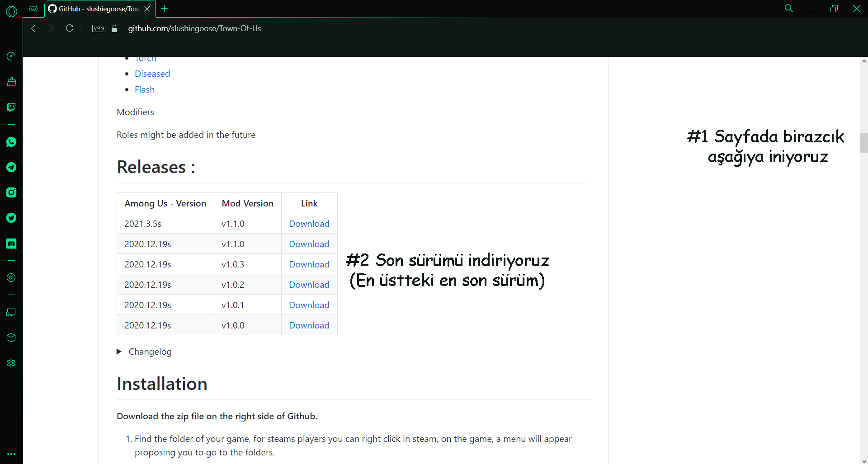The width and height of the screenshot is (868, 464).
Task: Open the Diseased role link
Action: click(x=152, y=74)
